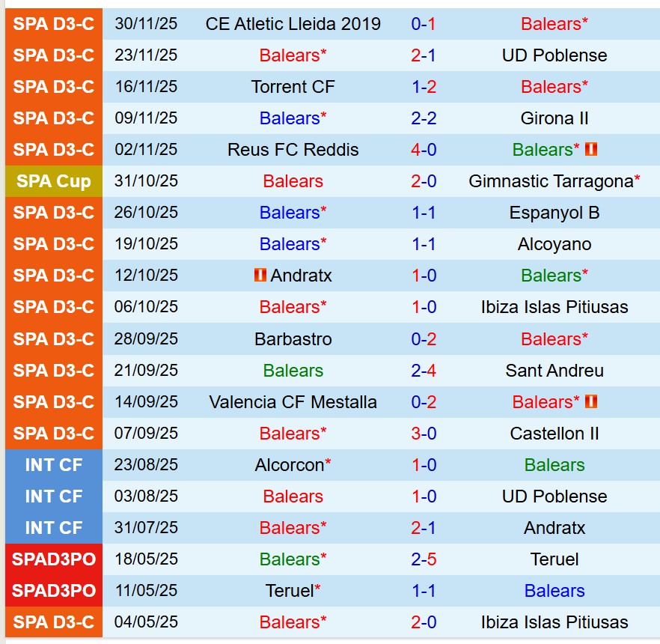
Task: Click the red card icon beside Andratx
Action: 260,276
